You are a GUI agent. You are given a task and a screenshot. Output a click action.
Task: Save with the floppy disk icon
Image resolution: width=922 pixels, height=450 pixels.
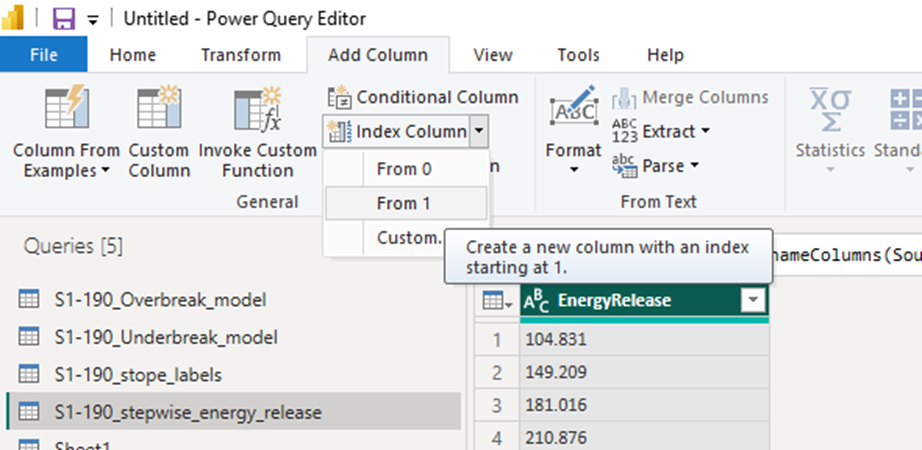click(64, 18)
